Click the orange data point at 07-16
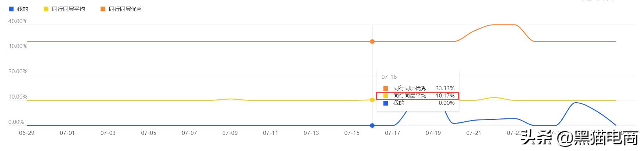This screenshot has height=151, width=644. [372, 41]
